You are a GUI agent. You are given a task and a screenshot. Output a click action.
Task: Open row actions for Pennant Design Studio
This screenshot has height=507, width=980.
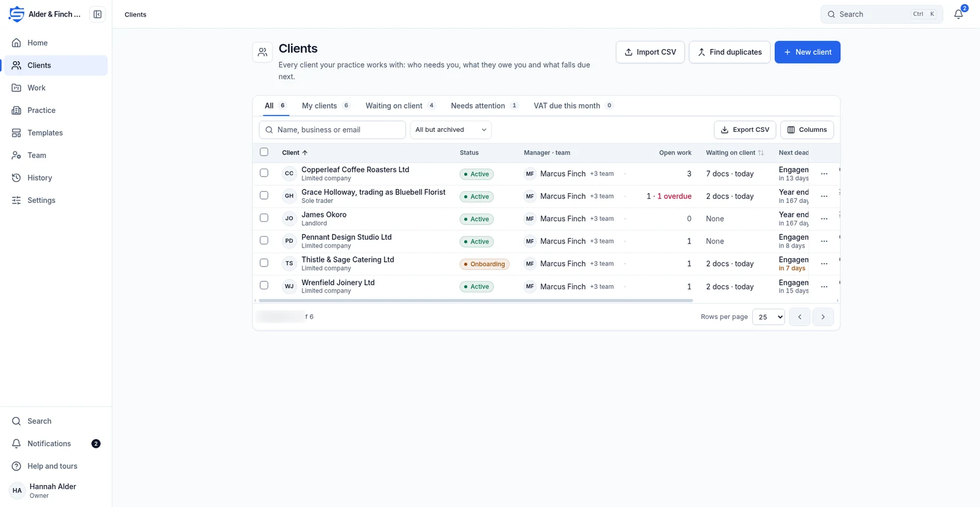(x=824, y=242)
